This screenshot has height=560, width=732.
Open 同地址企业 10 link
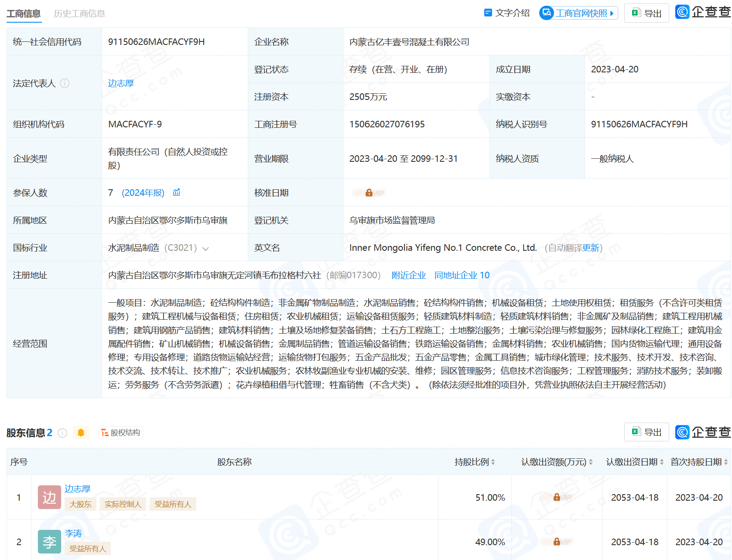tap(462, 275)
